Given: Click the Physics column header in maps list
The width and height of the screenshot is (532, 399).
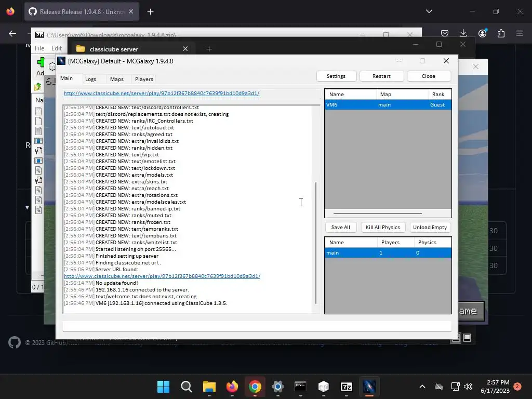Looking at the screenshot, I should (x=432, y=242).
